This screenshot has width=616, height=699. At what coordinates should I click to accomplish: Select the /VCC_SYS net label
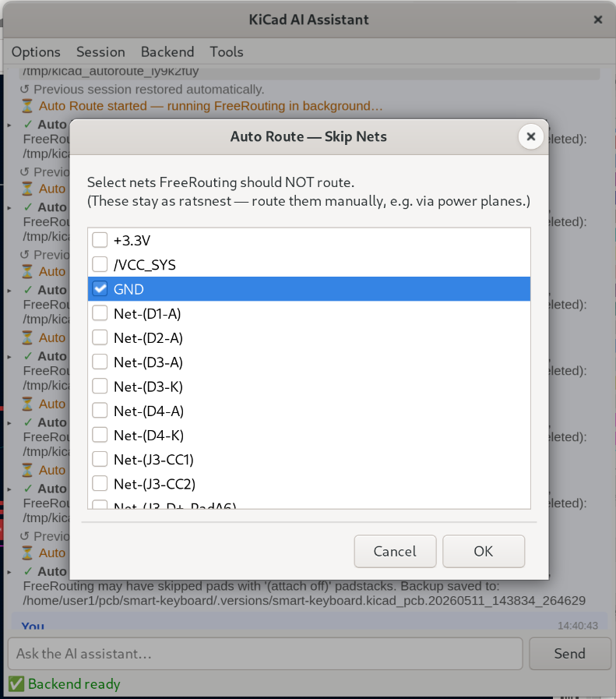pos(145,265)
